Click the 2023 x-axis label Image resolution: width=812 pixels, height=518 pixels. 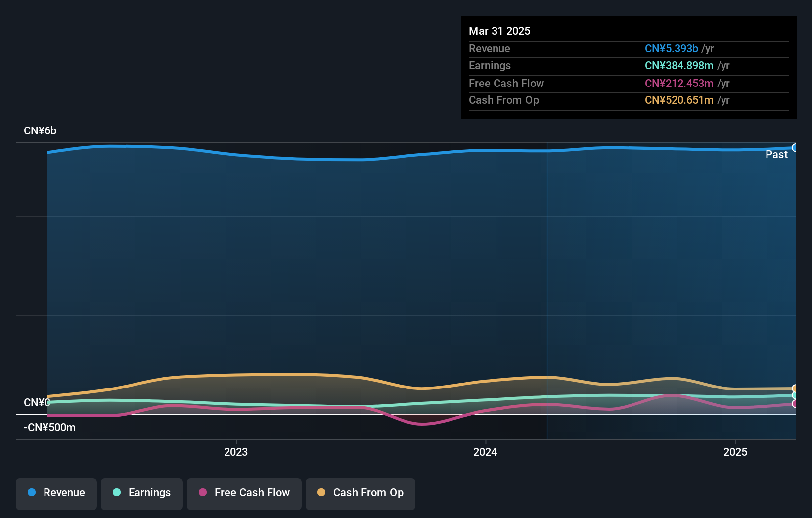tap(236, 452)
